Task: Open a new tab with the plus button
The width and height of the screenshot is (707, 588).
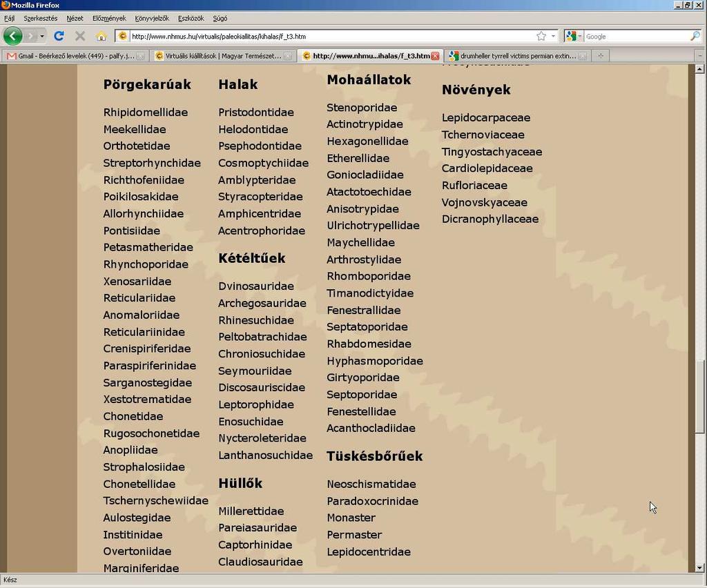Action: [600, 55]
